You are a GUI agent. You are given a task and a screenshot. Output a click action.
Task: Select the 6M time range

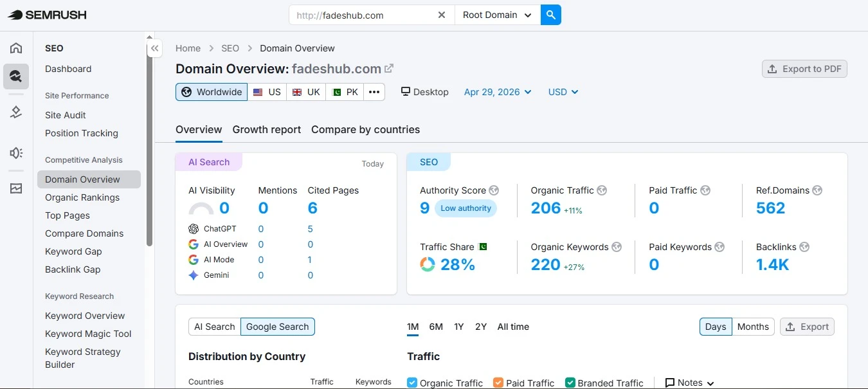coord(436,327)
